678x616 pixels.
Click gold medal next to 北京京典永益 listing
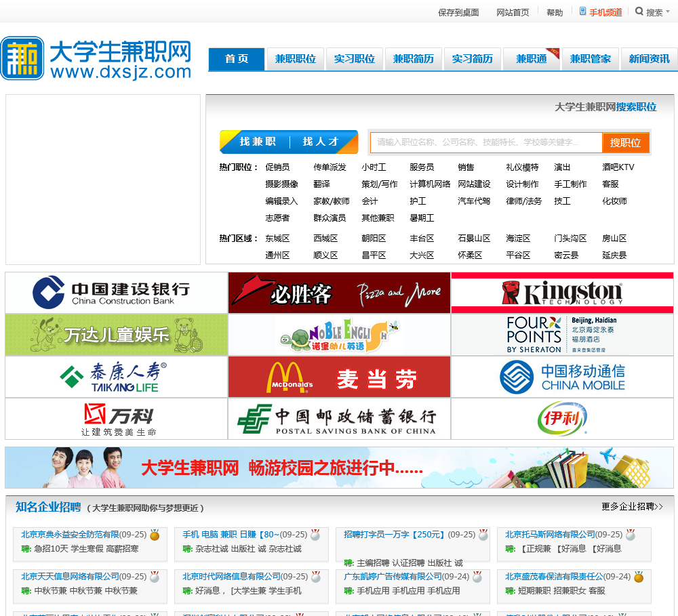point(155,535)
